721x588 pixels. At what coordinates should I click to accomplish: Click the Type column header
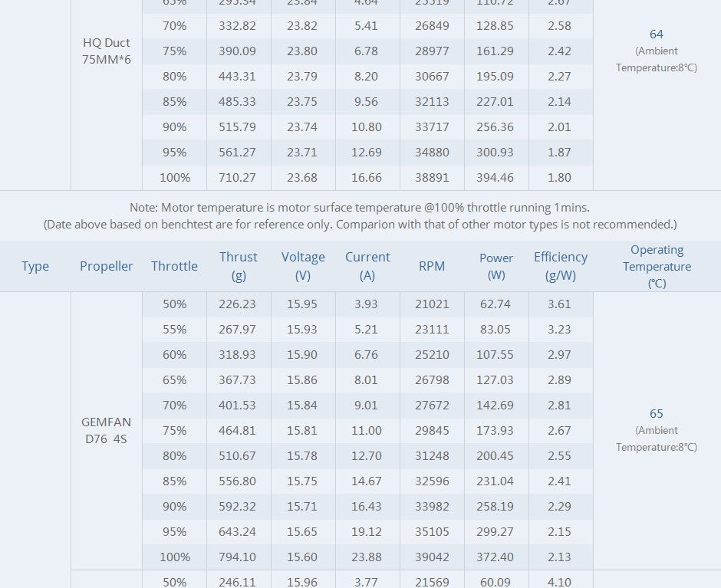[x=35, y=266]
